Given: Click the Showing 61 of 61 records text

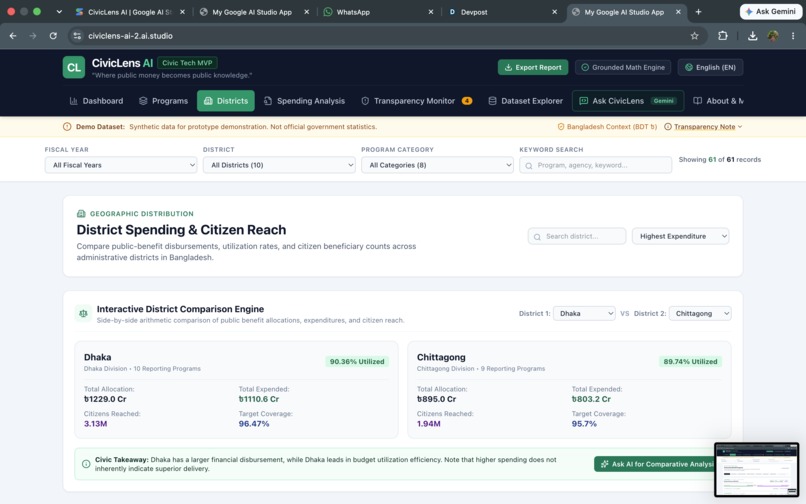Looking at the screenshot, I should (x=720, y=159).
